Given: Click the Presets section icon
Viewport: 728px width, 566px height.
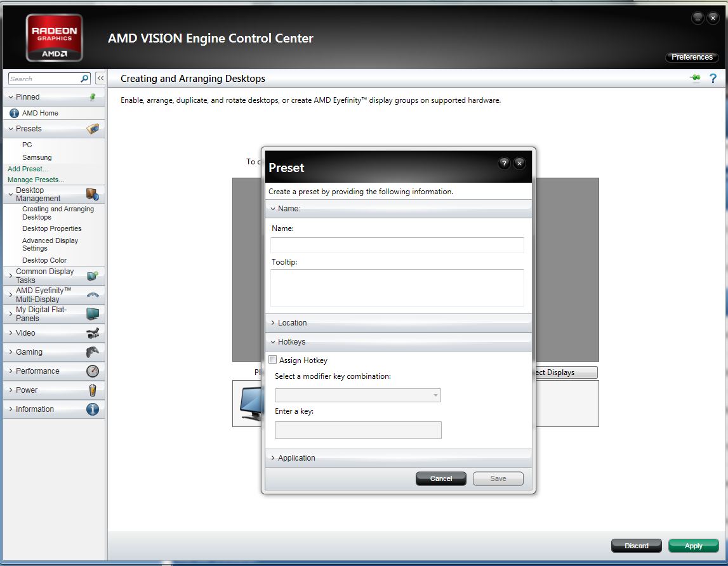Looking at the screenshot, I should (x=93, y=129).
